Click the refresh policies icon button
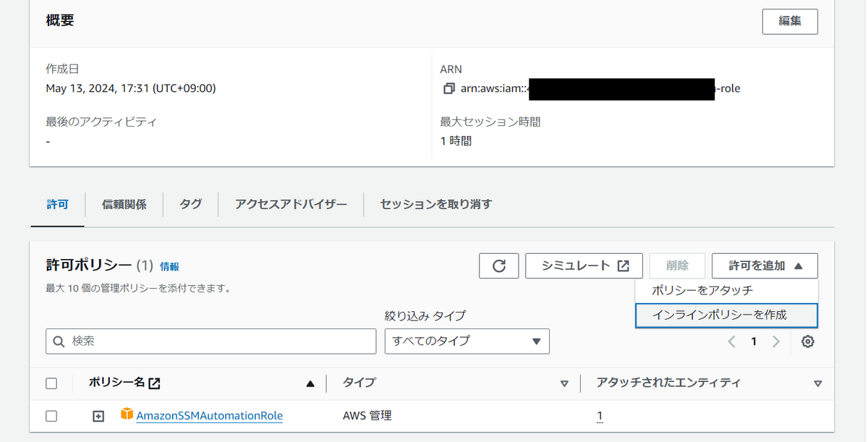The width and height of the screenshot is (868, 442). pyautogui.click(x=499, y=265)
